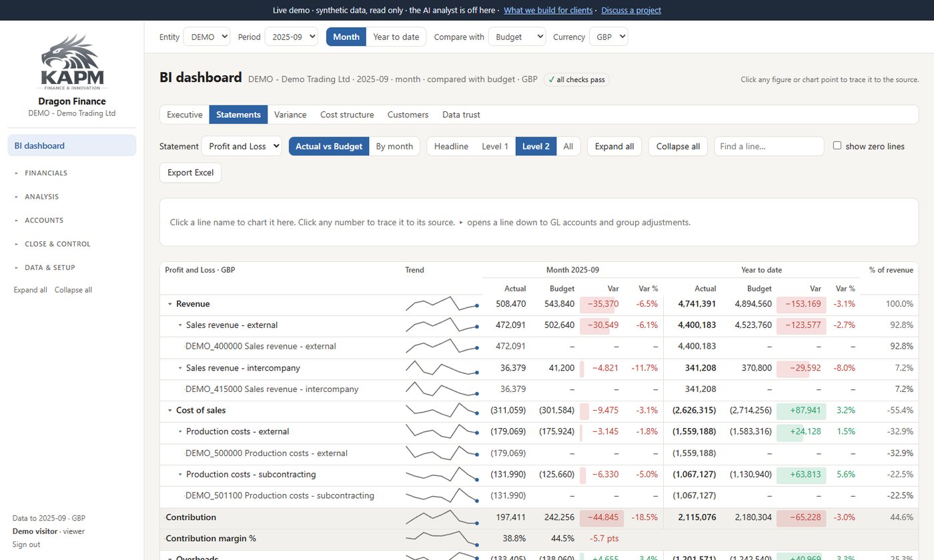Viewport: 934px width, 560px height.
Task: Click the Contribution trend sparkline
Action: point(442,517)
